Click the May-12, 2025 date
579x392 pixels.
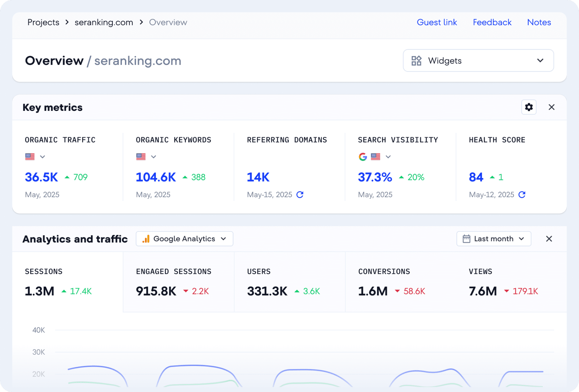point(491,195)
